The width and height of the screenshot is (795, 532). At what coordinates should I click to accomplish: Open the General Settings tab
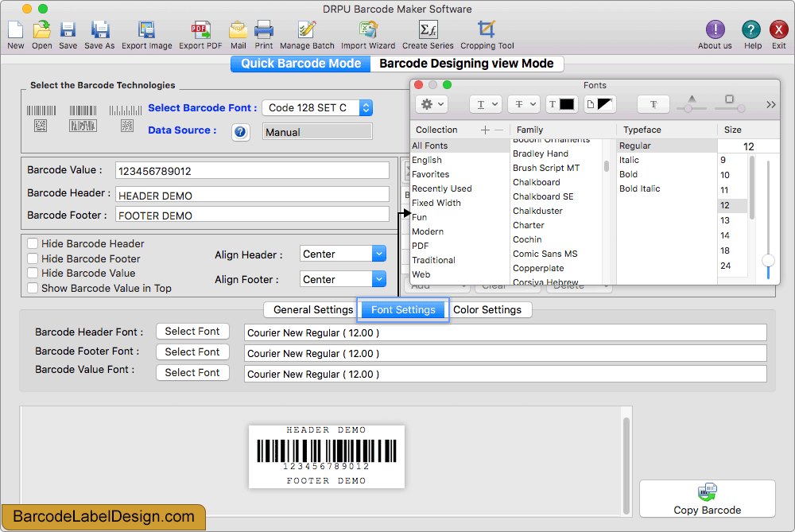pyautogui.click(x=312, y=310)
